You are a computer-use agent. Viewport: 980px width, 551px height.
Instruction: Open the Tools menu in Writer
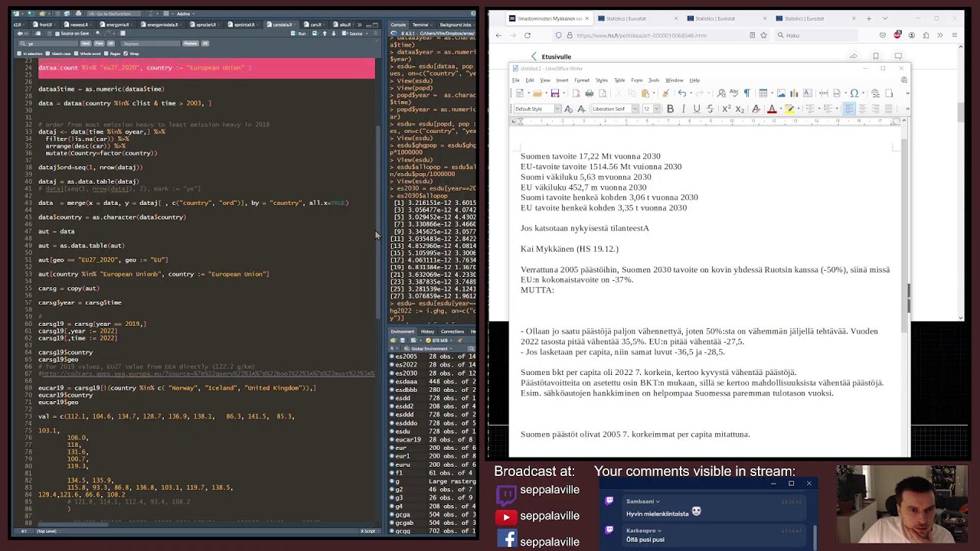[x=654, y=80]
